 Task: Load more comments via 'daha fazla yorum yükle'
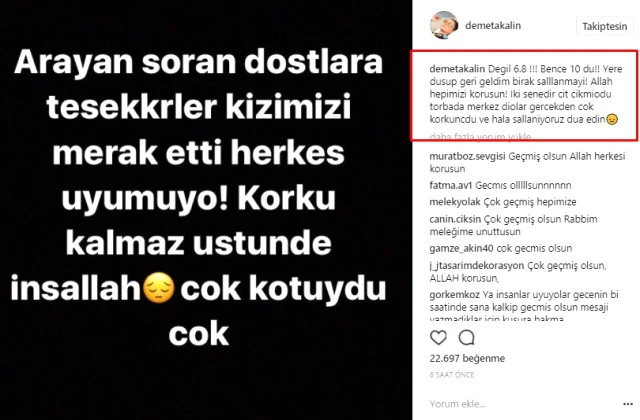pyautogui.click(x=480, y=137)
